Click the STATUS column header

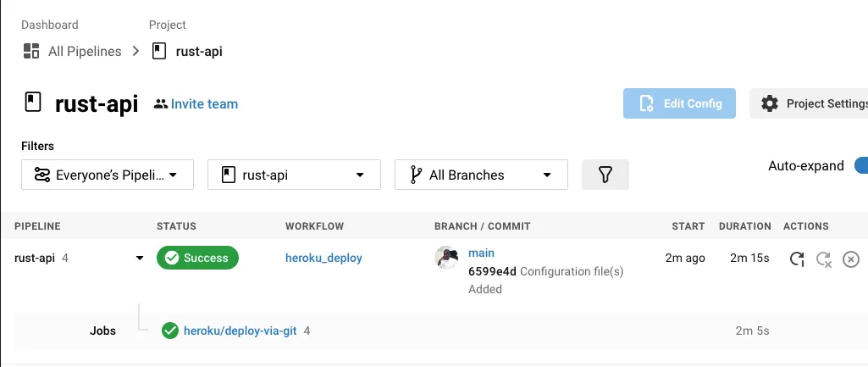(177, 226)
